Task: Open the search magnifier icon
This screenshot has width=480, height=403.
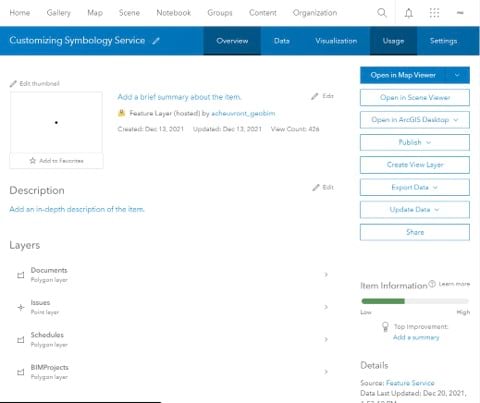Action: (x=382, y=13)
